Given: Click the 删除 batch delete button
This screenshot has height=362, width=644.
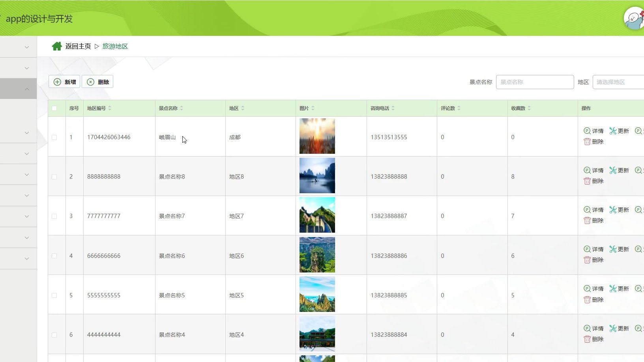Looking at the screenshot, I should [x=97, y=82].
